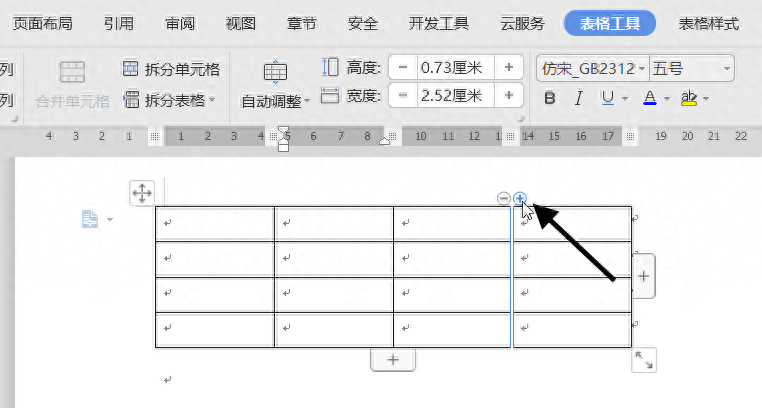
Task: Expand the 拆分表格 dropdown arrow
Action: point(212,100)
